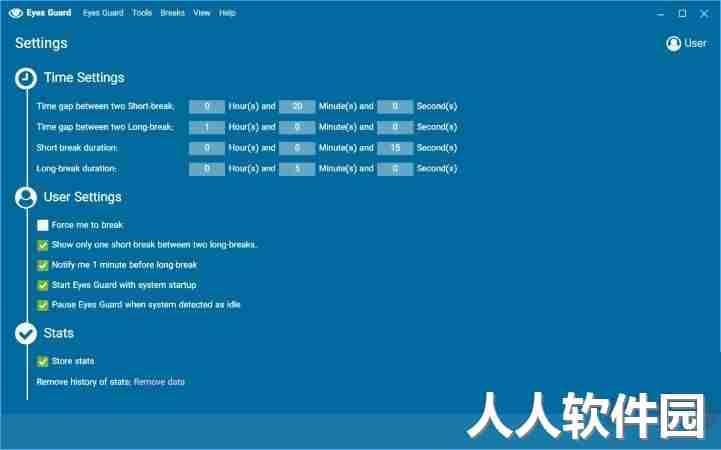The image size is (721, 450).
Task: Close the Eyes Guard window
Action: 704,14
